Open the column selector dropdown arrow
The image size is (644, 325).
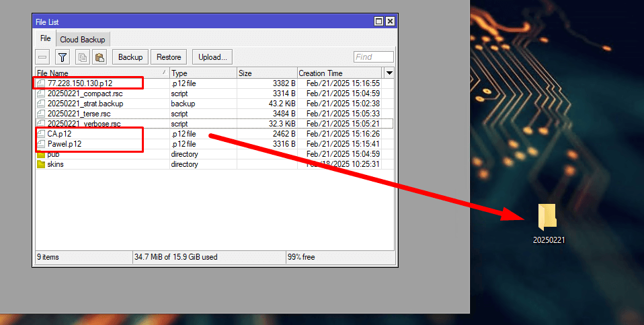tap(389, 73)
